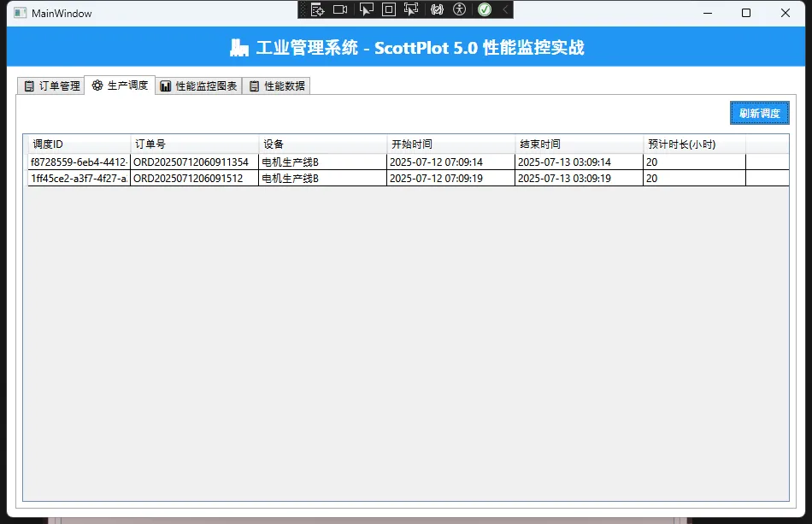
Task: Toggle the hot reload debug icon
Action: click(x=437, y=9)
